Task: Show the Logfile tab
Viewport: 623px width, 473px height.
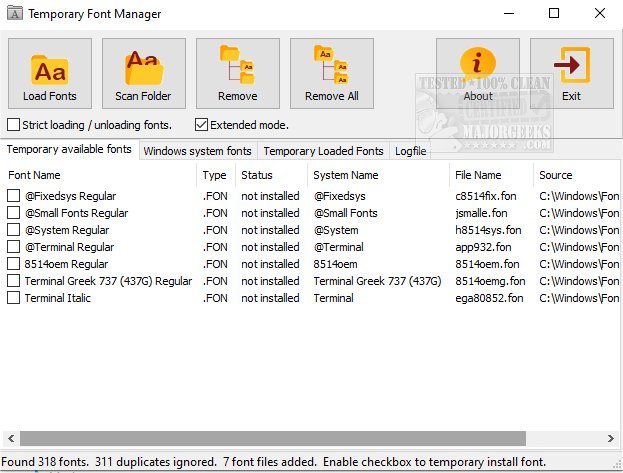Action: point(410,151)
